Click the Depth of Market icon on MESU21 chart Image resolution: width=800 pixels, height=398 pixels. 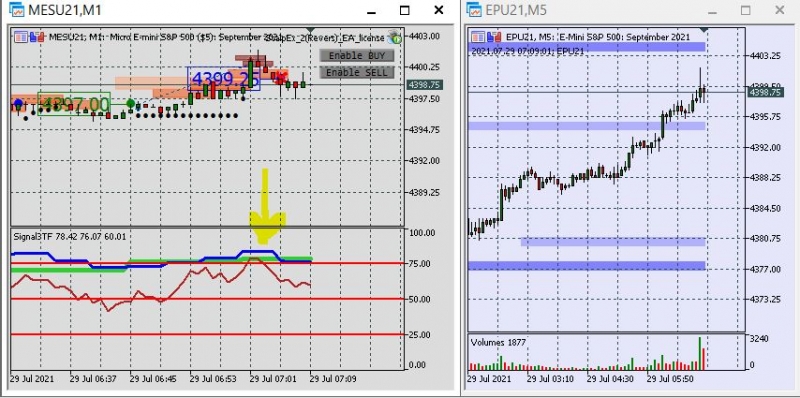coord(37,37)
